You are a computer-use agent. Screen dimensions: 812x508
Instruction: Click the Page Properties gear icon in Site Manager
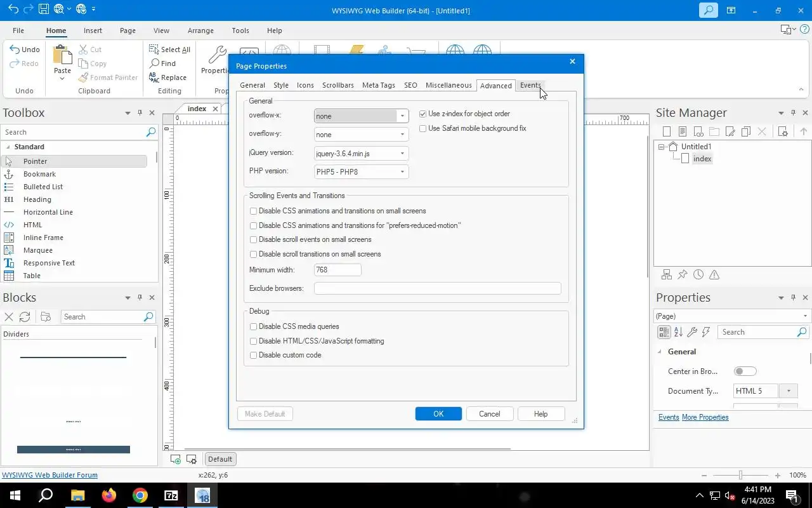(783, 131)
